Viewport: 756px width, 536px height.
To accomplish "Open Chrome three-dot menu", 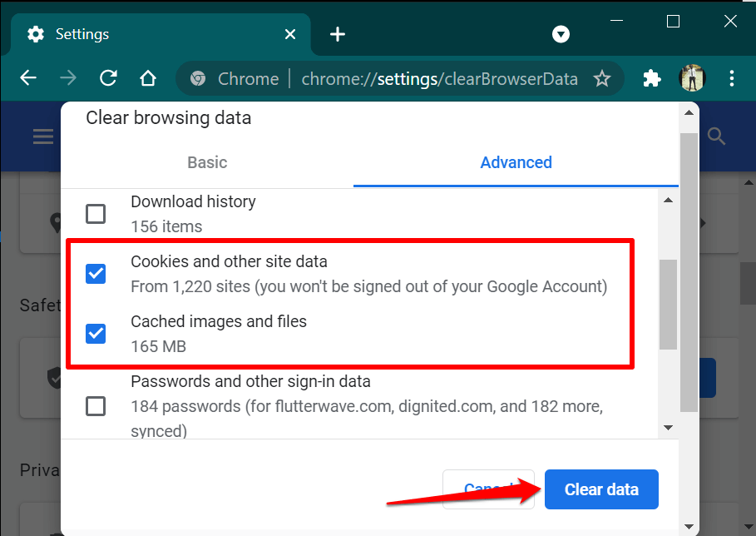I will tap(732, 78).
